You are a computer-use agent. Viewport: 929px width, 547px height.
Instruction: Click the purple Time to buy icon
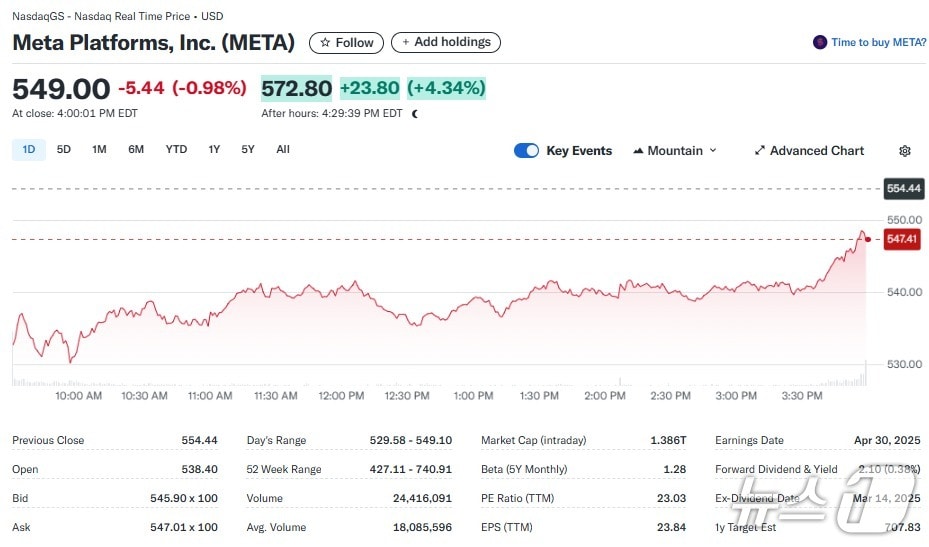click(820, 42)
